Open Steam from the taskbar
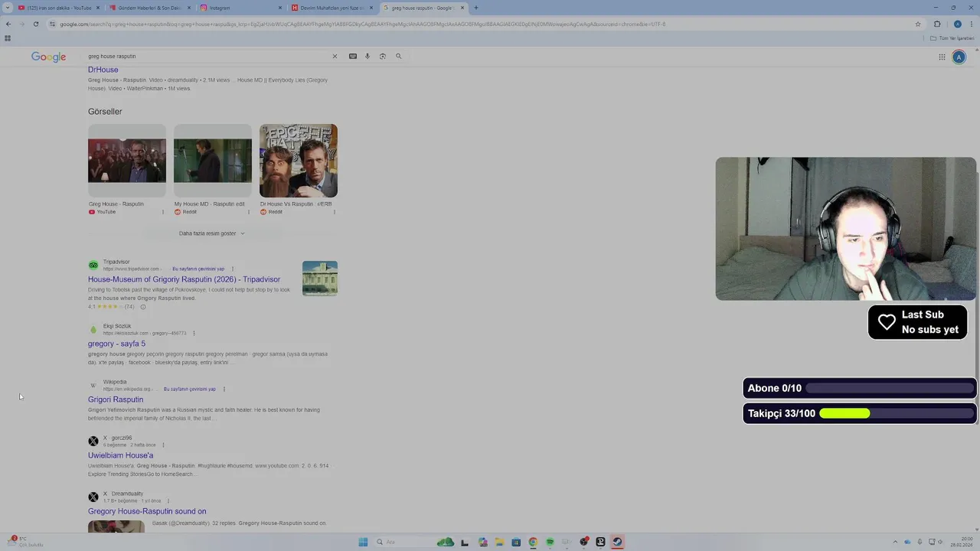Viewport: 980px width, 551px height. click(617, 542)
